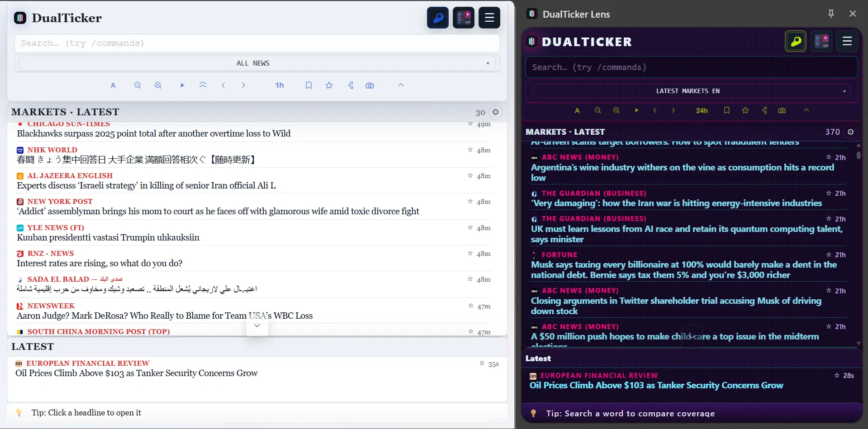Open the hamburger menu in the Lens panel
868x429 pixels.
click(x=847, y=42)
